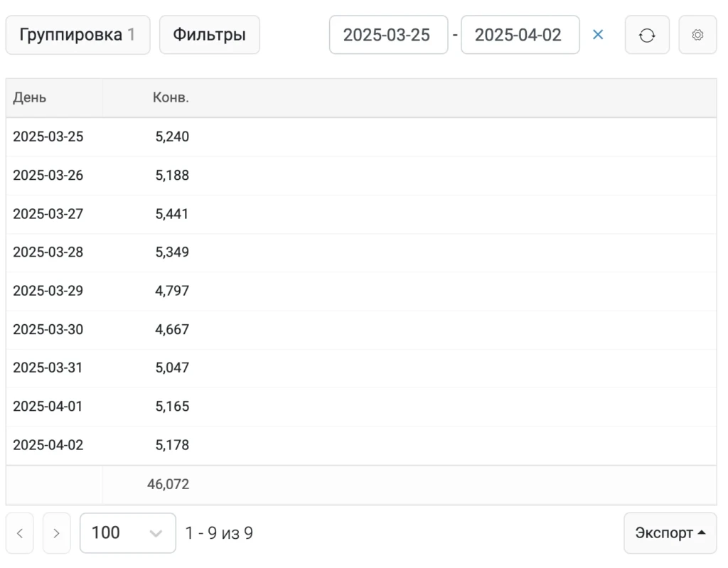Viewport: 728px width, 568px height.
Task: Click the 5,441 conversions value
Action: (172, 214)
